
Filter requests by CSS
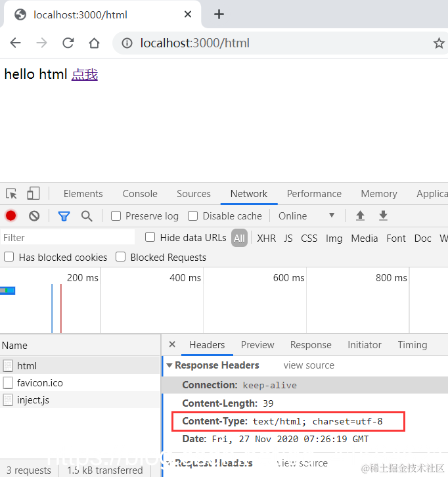309,238
